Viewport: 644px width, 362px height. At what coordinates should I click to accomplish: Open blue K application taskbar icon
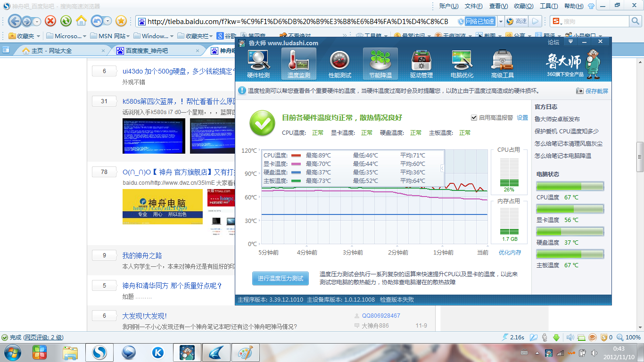pos(158,353)
